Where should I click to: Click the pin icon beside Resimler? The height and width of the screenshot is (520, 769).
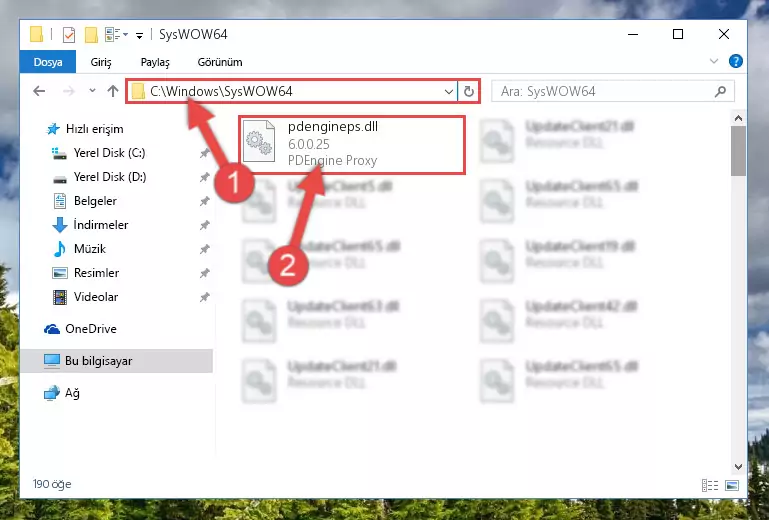205,274
